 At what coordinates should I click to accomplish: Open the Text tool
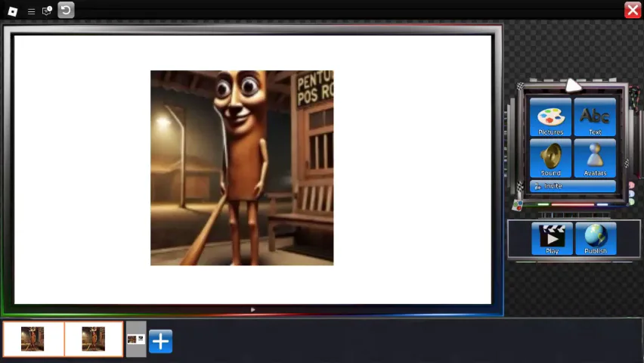(595, 117)
